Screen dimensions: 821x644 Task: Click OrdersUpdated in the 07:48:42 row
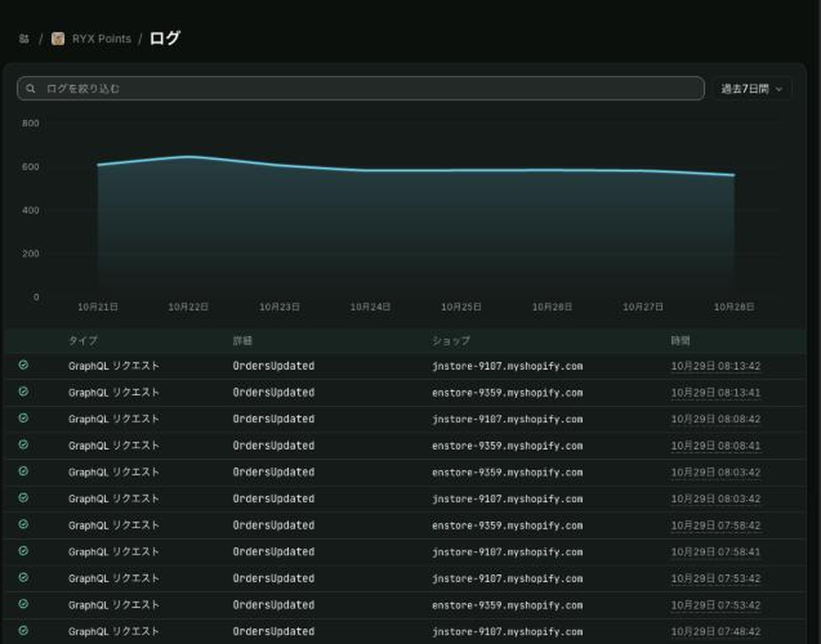(x=274, y=632)
